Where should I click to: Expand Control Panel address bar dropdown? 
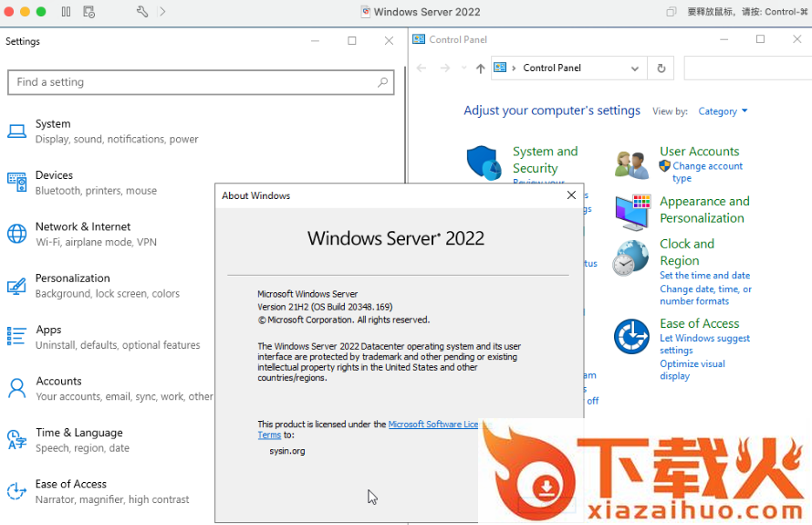click(x=634, y=68)
